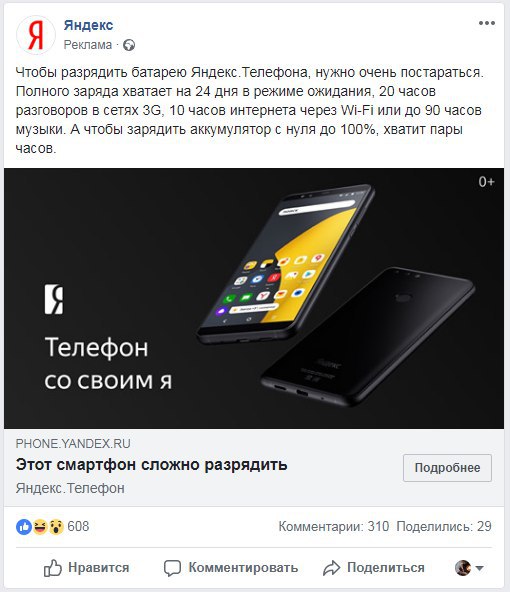Open the Яндекс profile picture
Viewport: 510px width, 592px height.
(x=36, y=35)
